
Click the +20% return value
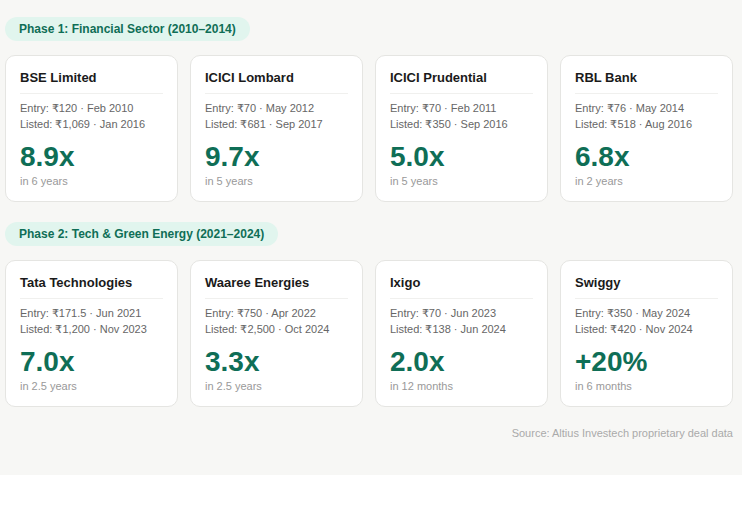click(611, 361)
